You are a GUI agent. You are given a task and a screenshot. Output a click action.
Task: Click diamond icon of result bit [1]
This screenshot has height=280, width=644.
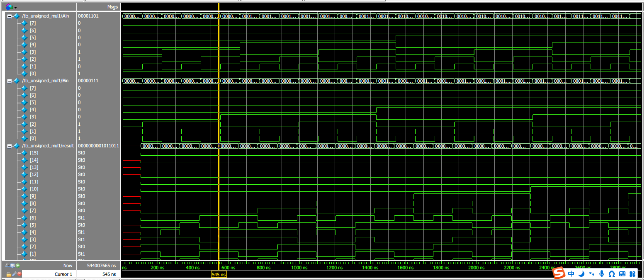coord(24,254)
